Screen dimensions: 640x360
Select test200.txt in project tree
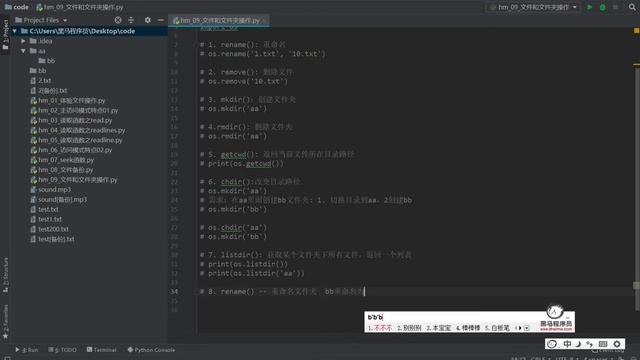[x=49, y=229]
